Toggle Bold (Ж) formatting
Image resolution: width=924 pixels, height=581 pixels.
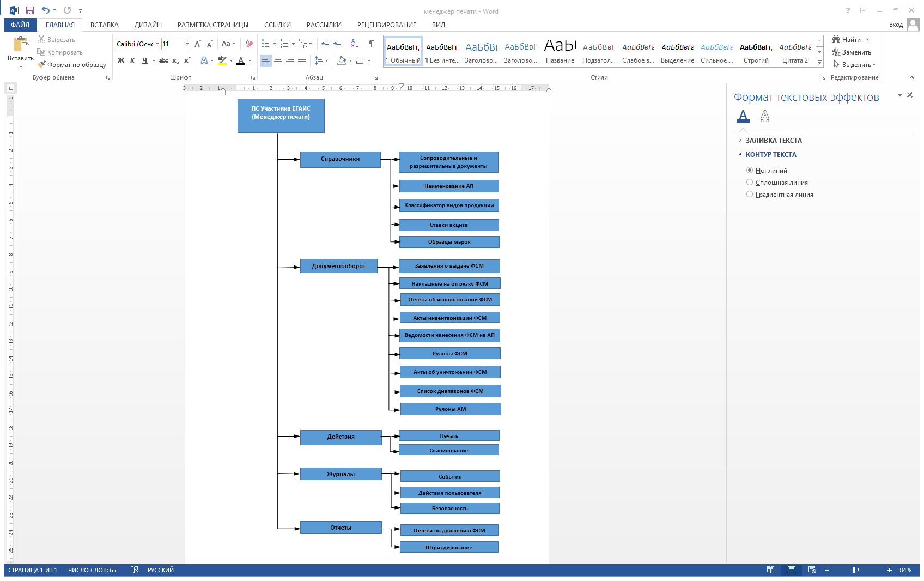121,60
